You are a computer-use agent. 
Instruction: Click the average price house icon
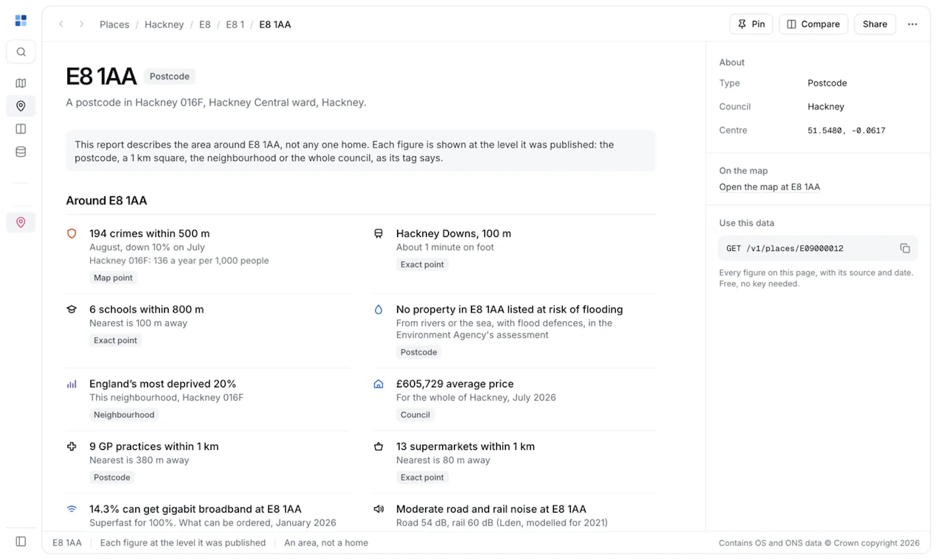[x=378, y=384]
